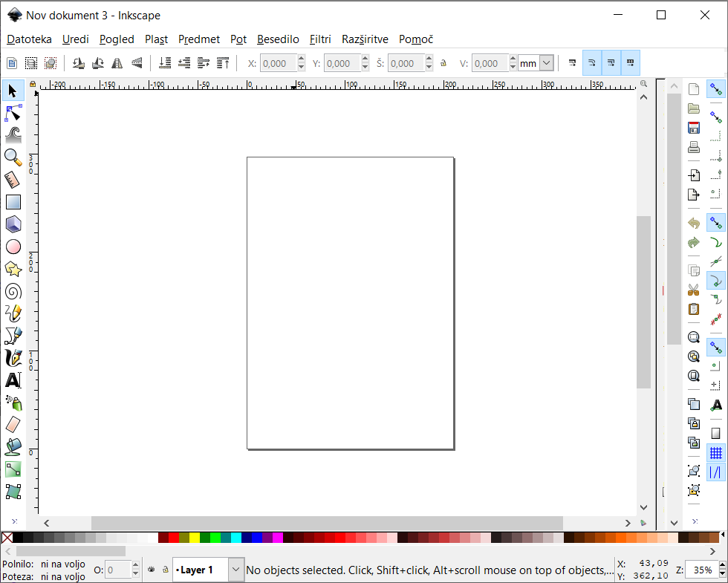
Task: Pick the yellow color swatch in palette
Action: coord(195,538)
